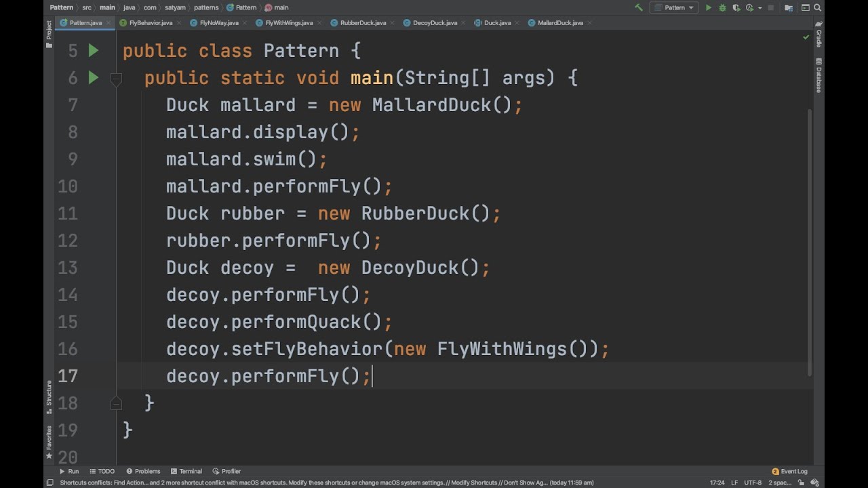The height and width of the screenshot is (488, 868).
Task: Open the Pattern run configuration dropdown
Action: tap(674, 7)
